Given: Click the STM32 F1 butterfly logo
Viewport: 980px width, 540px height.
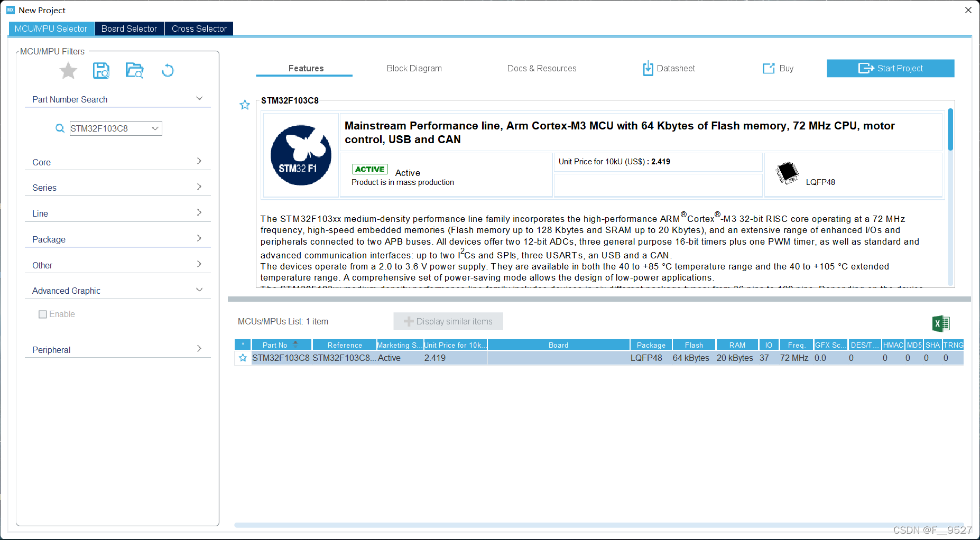Looking at the screenshot, I should pos(301,155).
